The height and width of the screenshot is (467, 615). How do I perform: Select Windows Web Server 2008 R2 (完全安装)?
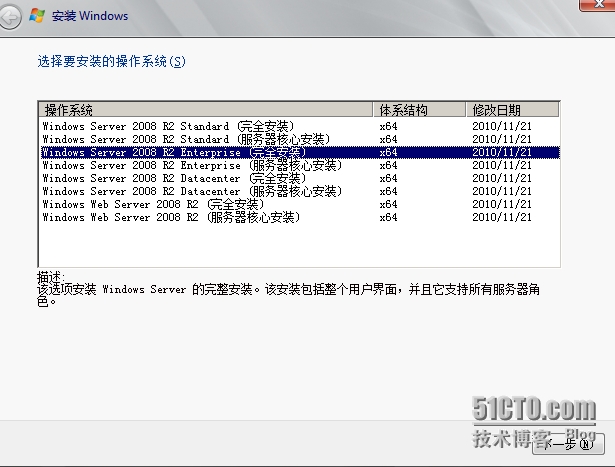300,204
